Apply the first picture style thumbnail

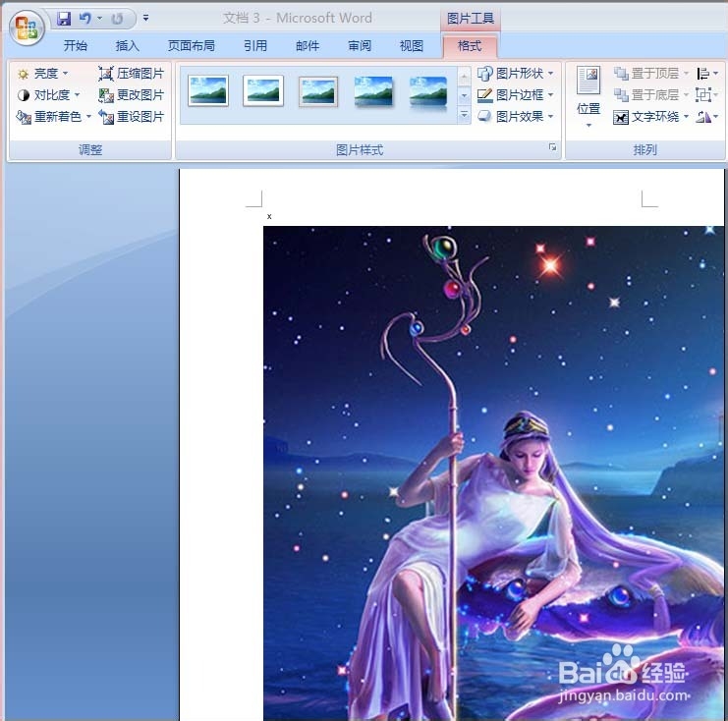[208, 90]
